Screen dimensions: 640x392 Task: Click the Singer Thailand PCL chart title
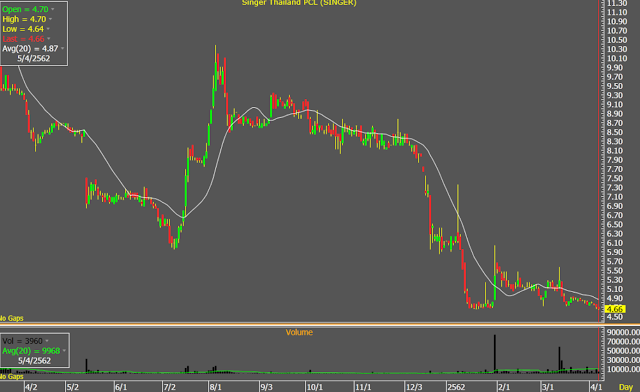point(299,3)
